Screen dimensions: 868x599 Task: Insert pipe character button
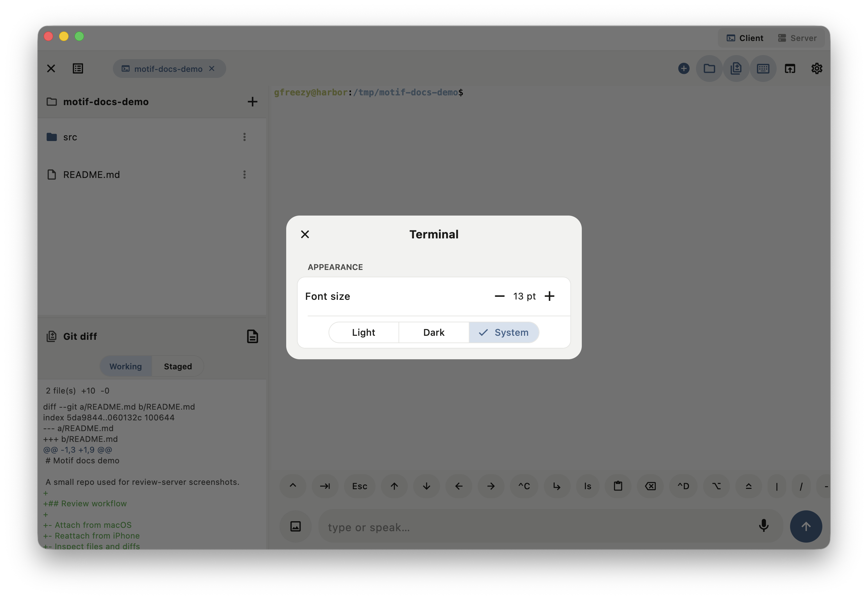coord(777,486)
